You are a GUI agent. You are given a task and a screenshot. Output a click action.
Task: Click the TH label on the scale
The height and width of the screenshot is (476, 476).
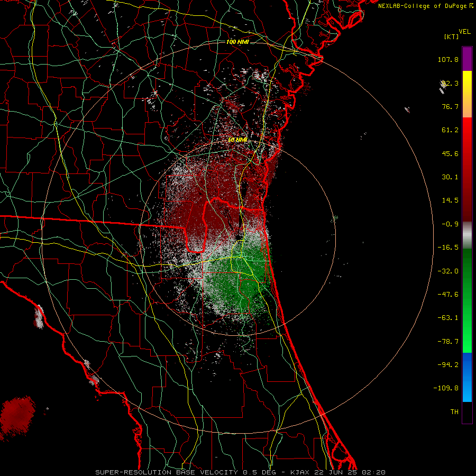454,411
